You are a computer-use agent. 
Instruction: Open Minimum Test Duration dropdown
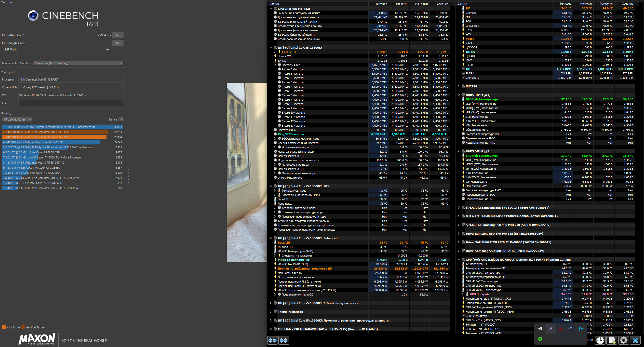(x=78, y=63)
